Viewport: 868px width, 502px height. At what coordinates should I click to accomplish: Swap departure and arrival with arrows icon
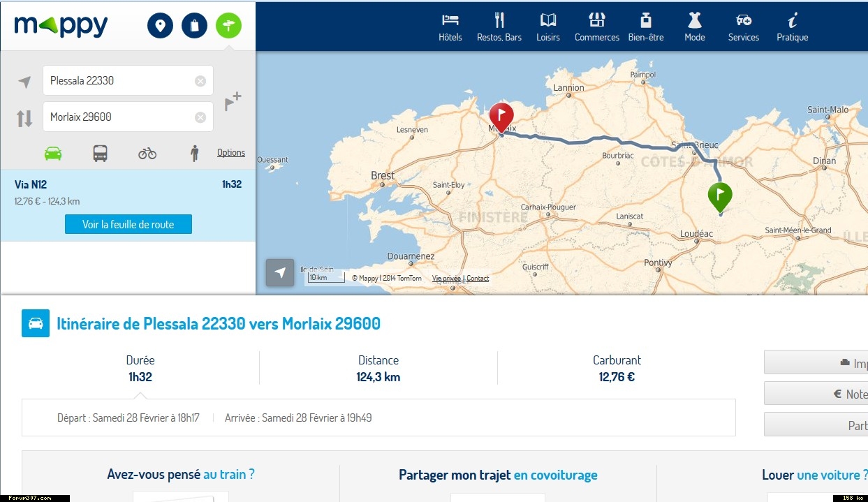coord(24,119)
